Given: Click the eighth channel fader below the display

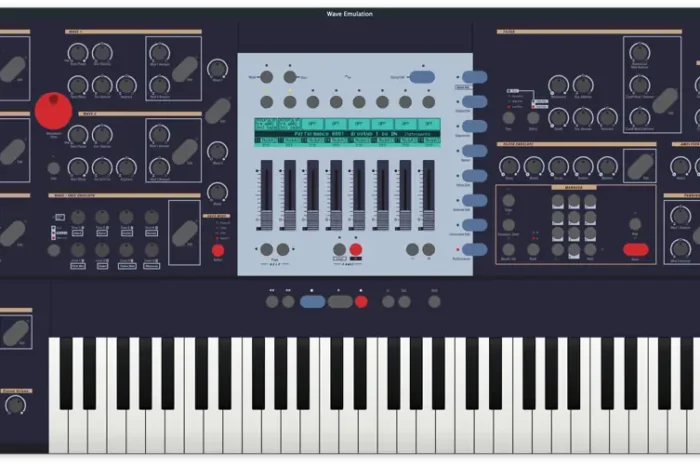Looking at the screenshot, I should [429, 195].
